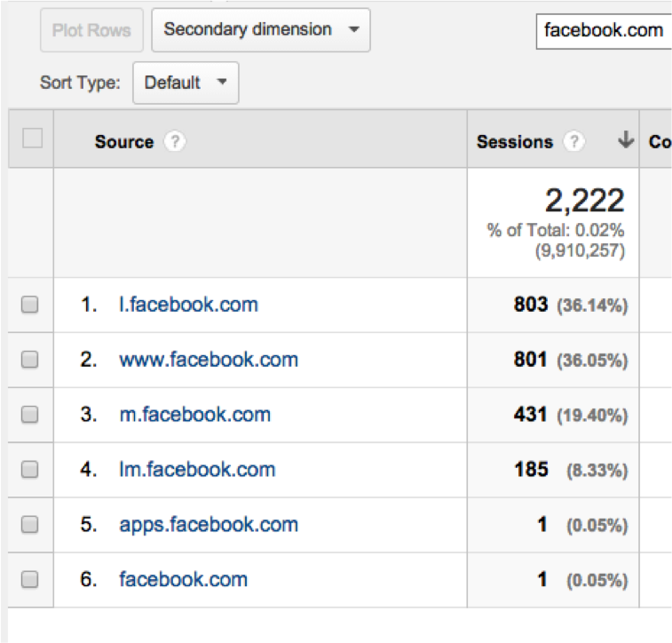The height and width of the screenshot is (643, 672).
Task: Check the box beside row 6 facebook.com
Action: (29, 580)
